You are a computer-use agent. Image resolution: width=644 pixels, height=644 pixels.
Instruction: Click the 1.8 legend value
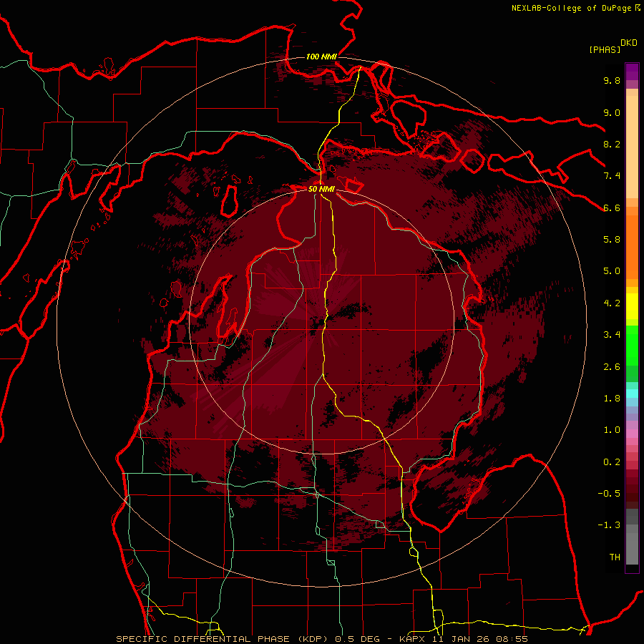pyautogui.click(x=612, y=399)
